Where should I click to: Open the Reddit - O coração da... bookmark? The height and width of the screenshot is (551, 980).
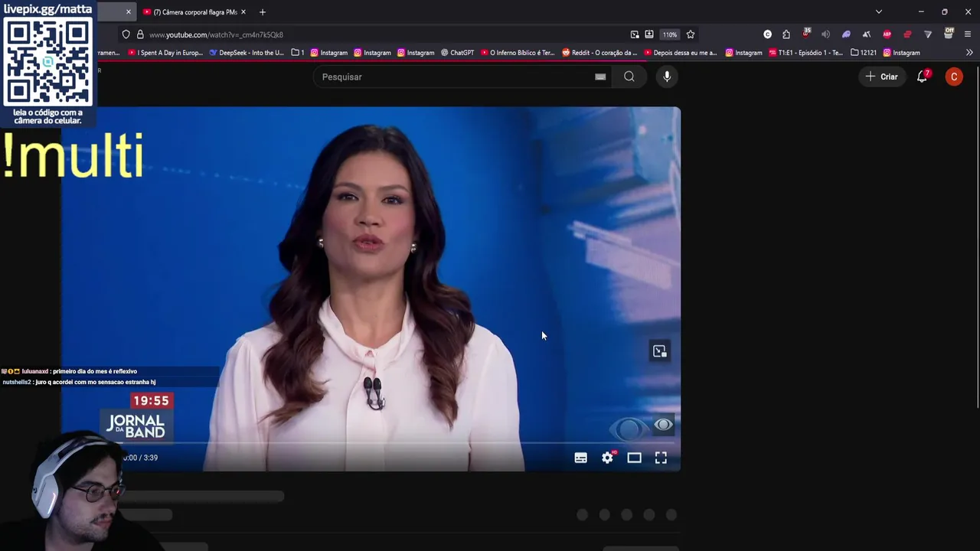599,53
